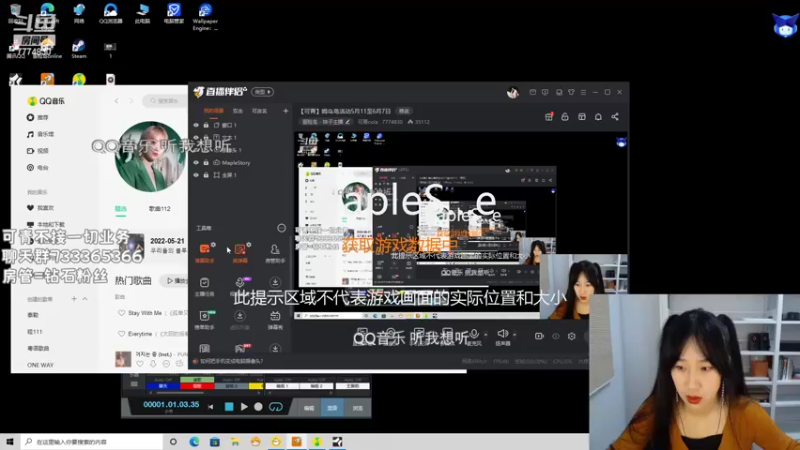
Task: Collapse created playlists chevron in QQ音乐
Action: point(85,298)
